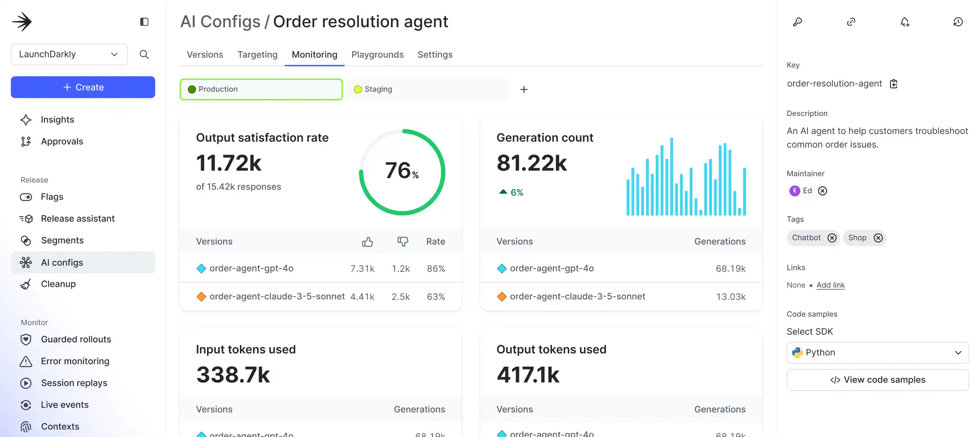The height and width of the screenshot is (437, 980).
Task: Collapse the sidebar panel toggle icon
Action: (x=144, y=22)
